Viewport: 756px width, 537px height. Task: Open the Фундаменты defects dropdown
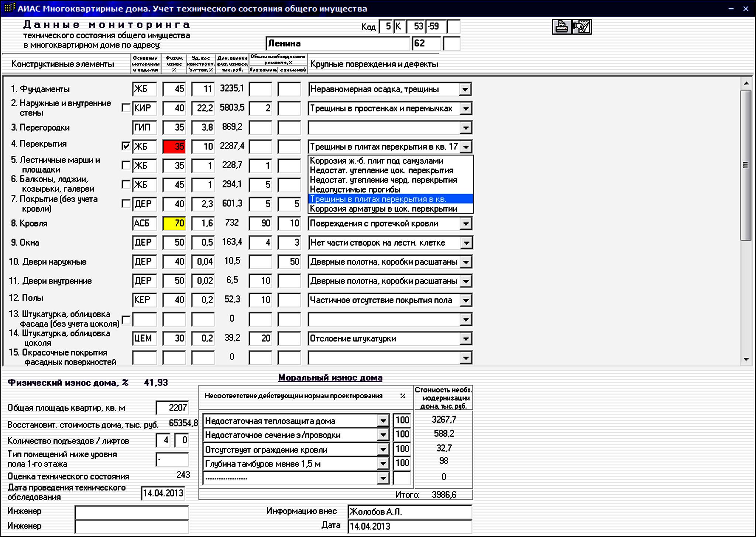click(x=465, y=89)
